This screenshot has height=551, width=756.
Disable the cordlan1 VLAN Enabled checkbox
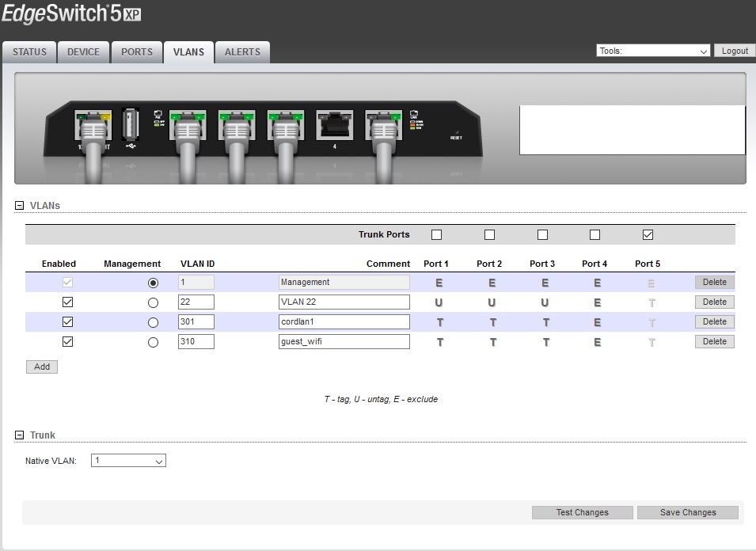click(x=67, y=322)
